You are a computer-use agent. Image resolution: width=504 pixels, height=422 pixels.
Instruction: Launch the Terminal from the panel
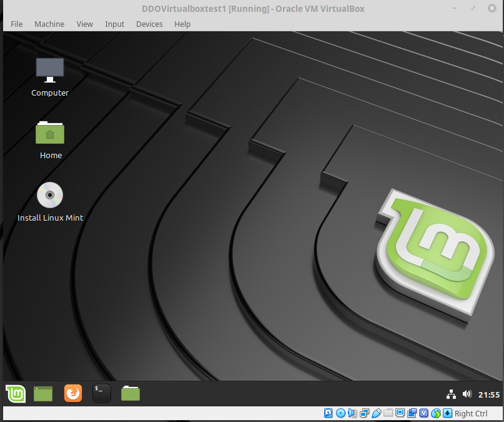tap(102, 393)
